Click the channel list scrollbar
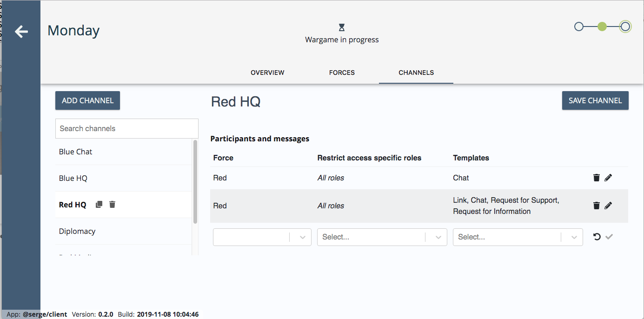This screenshot has height=319, width=644. [x=195, y=181]
